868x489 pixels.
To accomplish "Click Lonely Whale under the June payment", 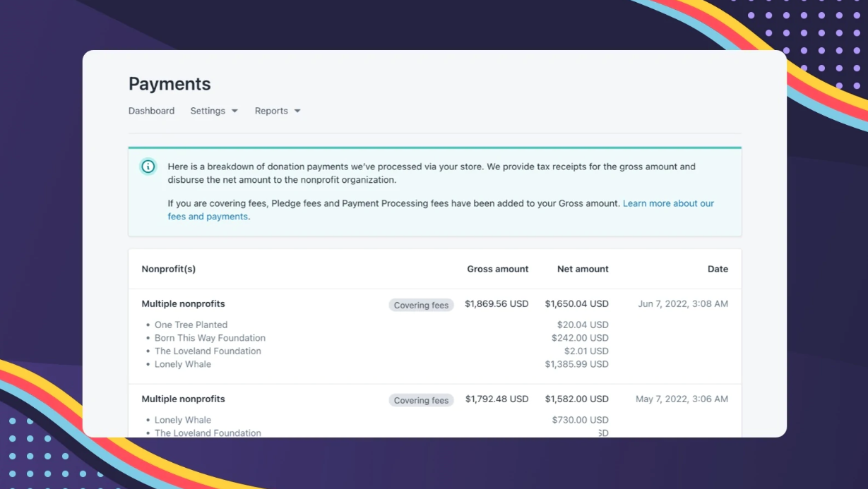I will [183, 364].
